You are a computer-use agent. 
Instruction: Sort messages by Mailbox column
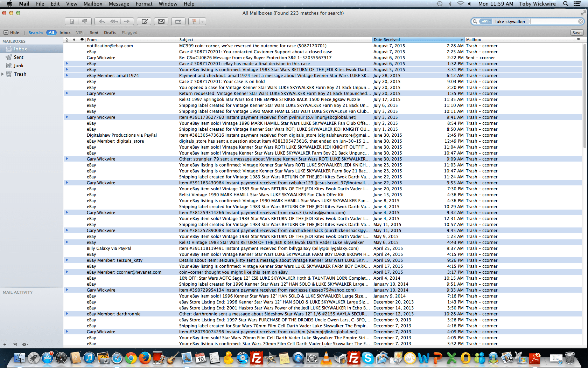click(x=520, y=40)
